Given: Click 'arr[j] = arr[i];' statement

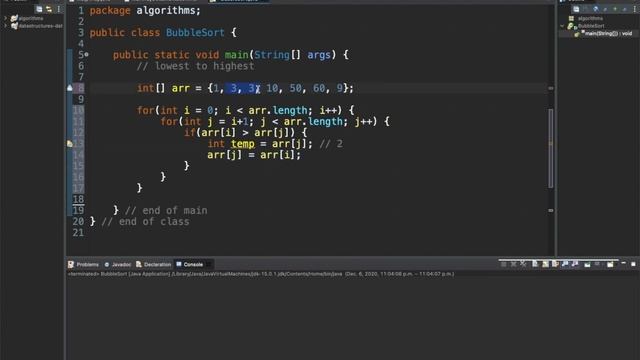Looking at the screenshot, I should click(x=254, y=155).
